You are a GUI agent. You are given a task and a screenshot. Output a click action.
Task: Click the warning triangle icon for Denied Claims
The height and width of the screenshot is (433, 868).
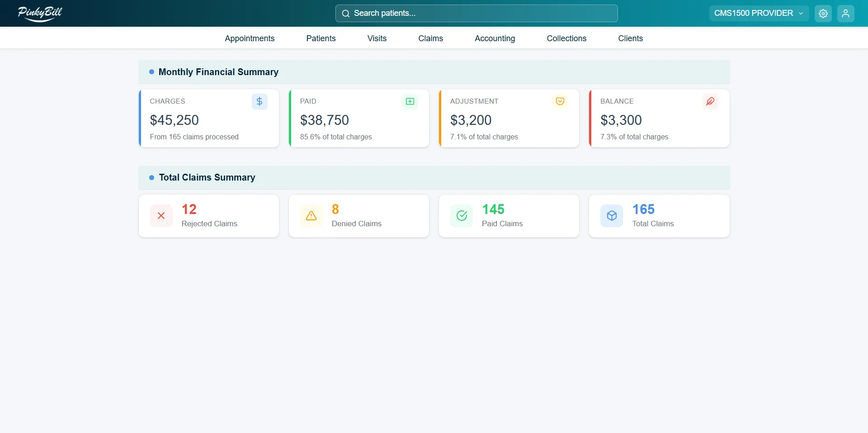pyautogui.click(x=311, y=216)
